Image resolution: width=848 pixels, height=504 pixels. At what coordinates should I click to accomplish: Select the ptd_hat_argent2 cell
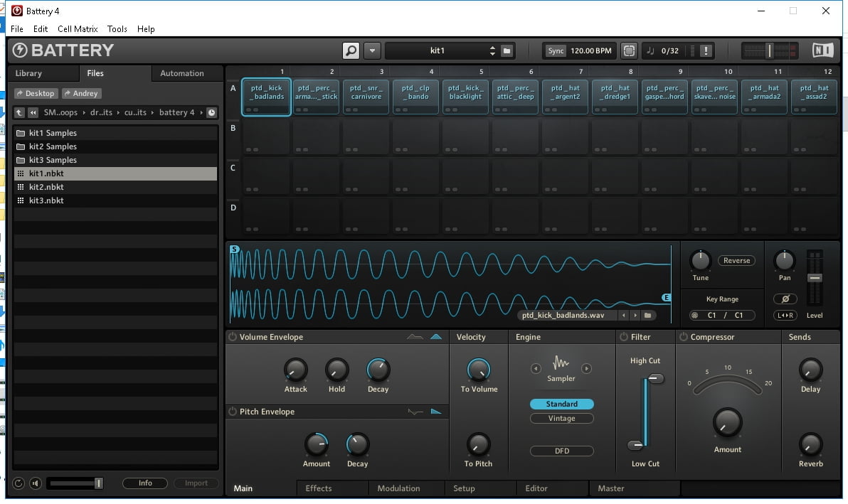pyautogui.click(x=565, y=97)
